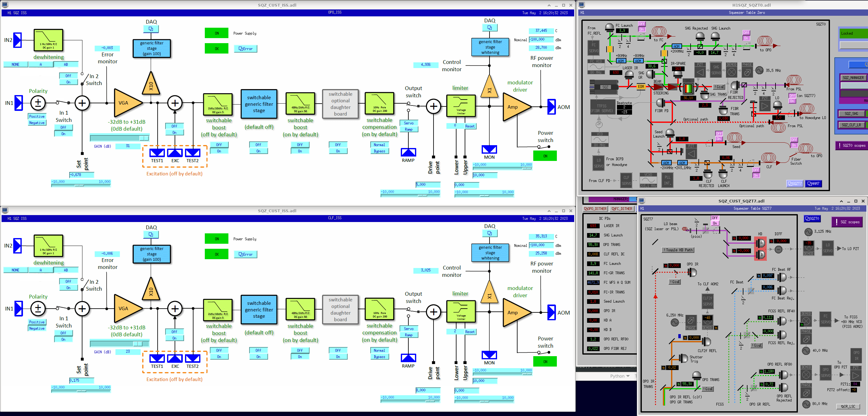Select dewhitening AB option in OPO_ISS

(66, 65)
